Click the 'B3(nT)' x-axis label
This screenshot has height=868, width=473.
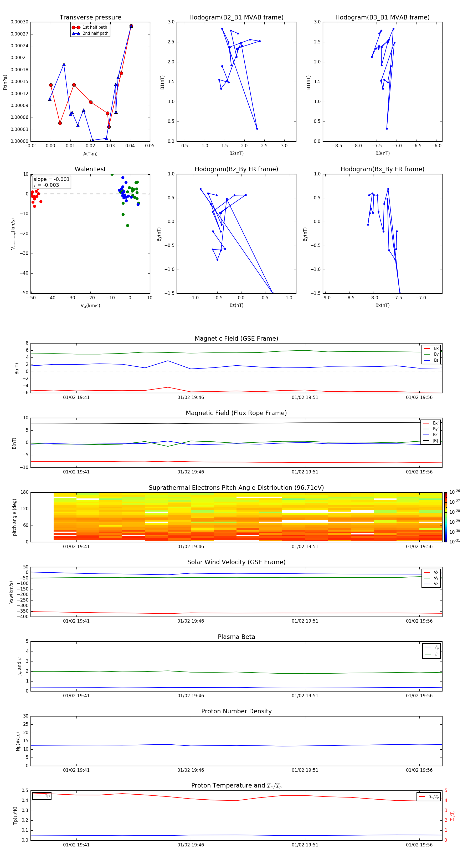(x=382, y=153)
